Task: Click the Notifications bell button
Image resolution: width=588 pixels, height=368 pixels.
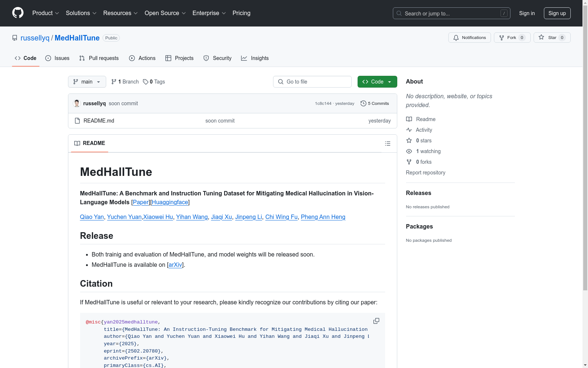Action: (x=470, y=38)
